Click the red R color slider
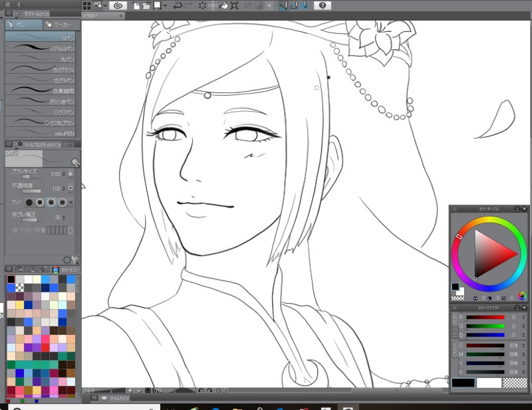 click(485, 317)
